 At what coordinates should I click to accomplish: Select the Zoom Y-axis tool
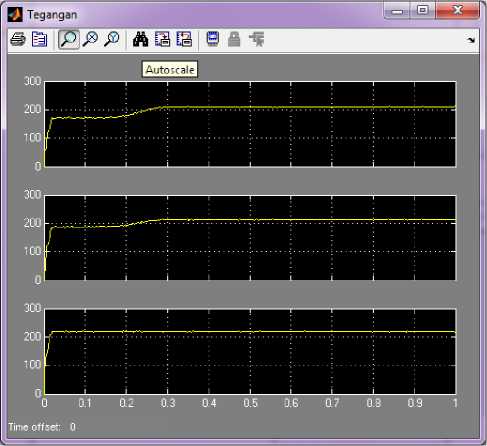(x=112, y=39)
